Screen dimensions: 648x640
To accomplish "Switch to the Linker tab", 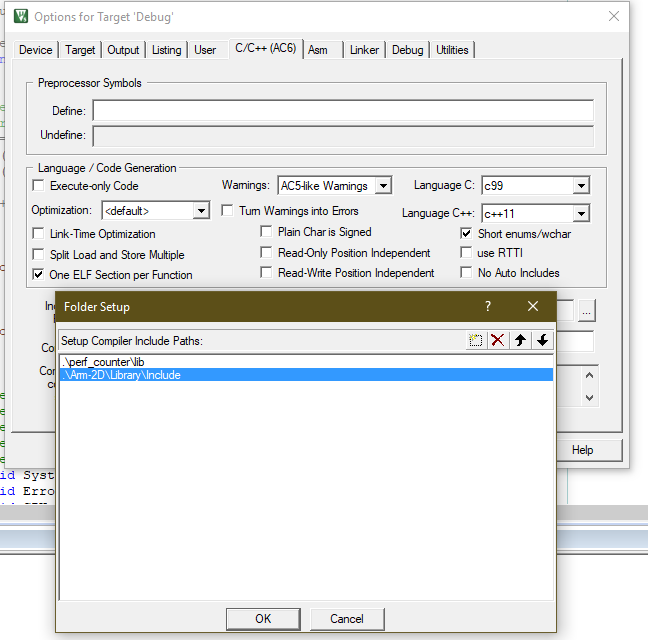I will (x=364, y=50).
